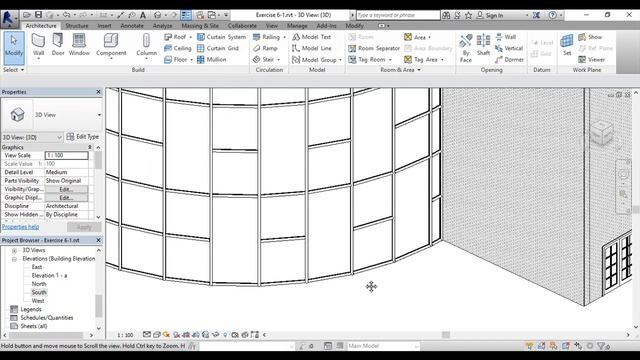Open the Sheets (all) item

(34, 326)
